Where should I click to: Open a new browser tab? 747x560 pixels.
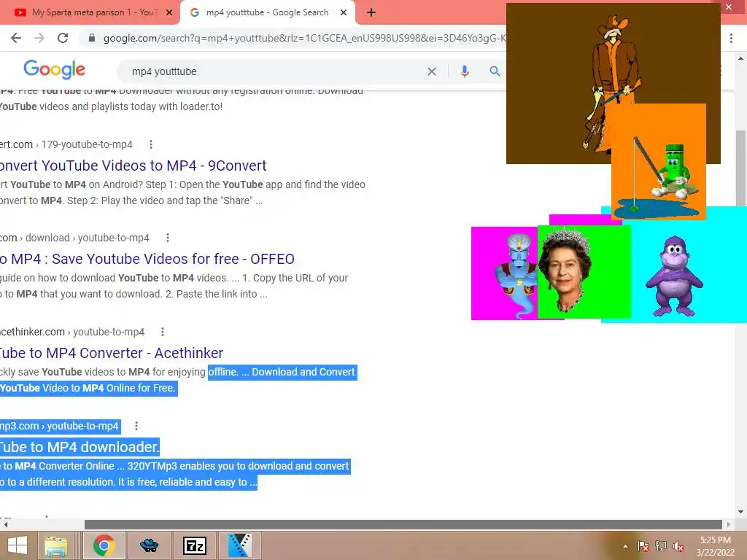coord(371,13)
